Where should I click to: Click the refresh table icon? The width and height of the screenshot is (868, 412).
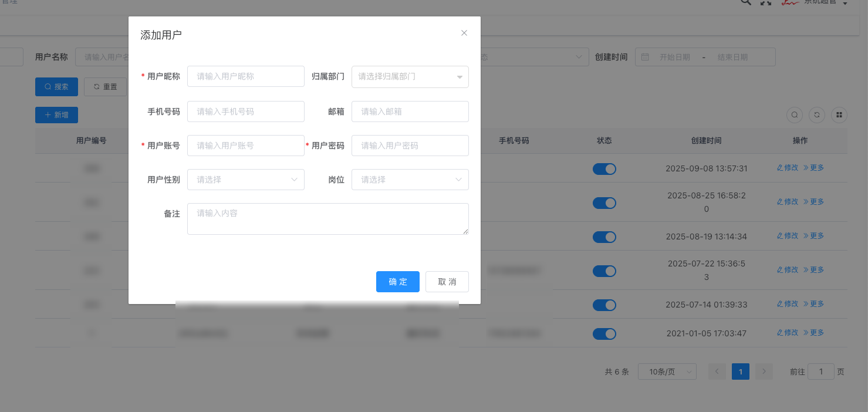(x=817, y=115)
